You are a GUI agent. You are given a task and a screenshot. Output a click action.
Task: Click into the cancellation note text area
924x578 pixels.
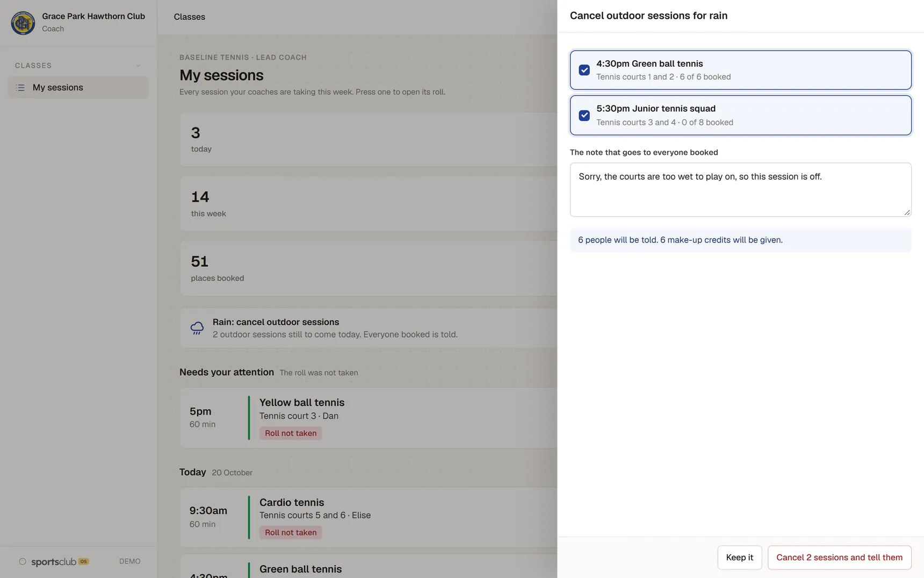click(740, 190)
